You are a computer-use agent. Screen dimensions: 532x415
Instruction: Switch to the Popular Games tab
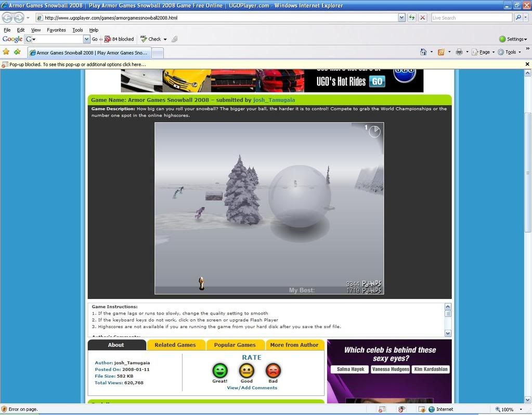(x=235, y=345)
